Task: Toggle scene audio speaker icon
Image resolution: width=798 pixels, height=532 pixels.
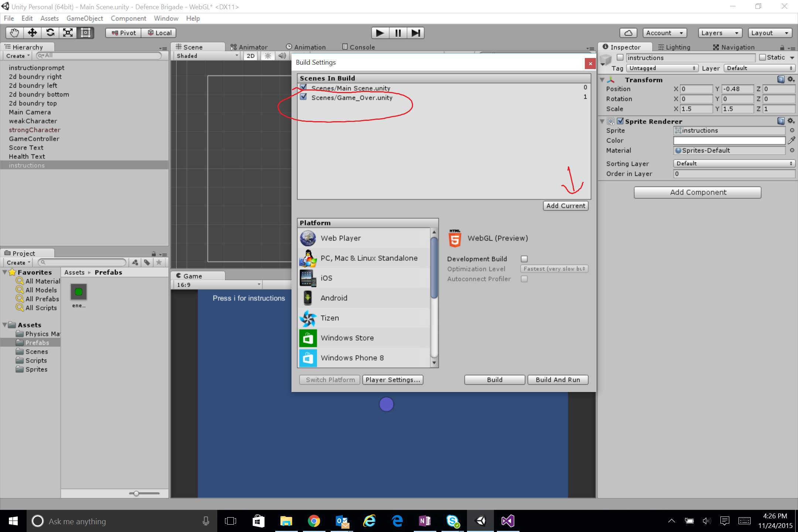Action: [x=282, y=56]
